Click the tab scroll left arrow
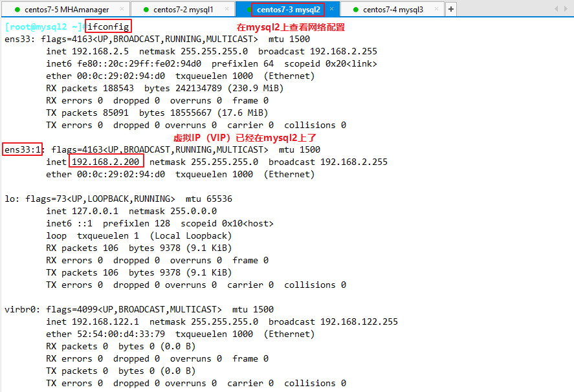 (557, 9)
